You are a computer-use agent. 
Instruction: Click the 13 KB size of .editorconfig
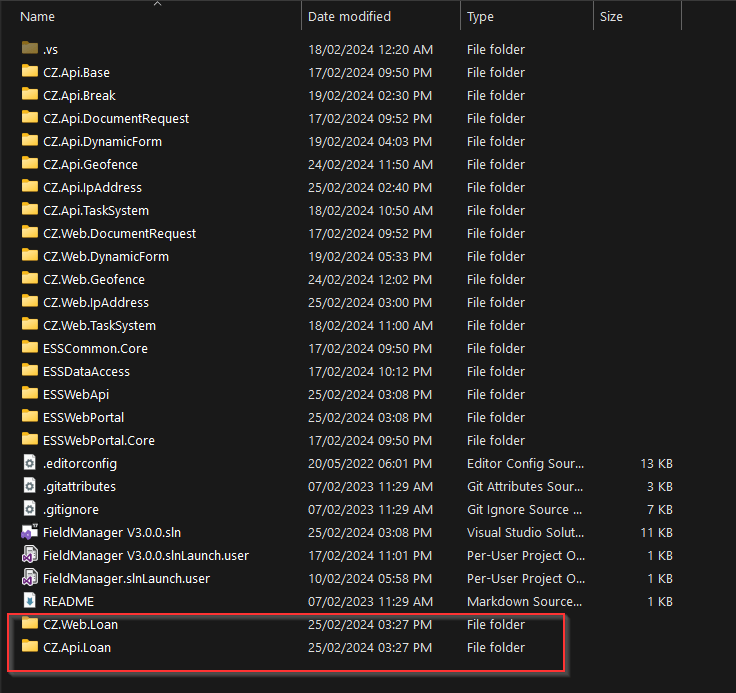tap(656, 463)
